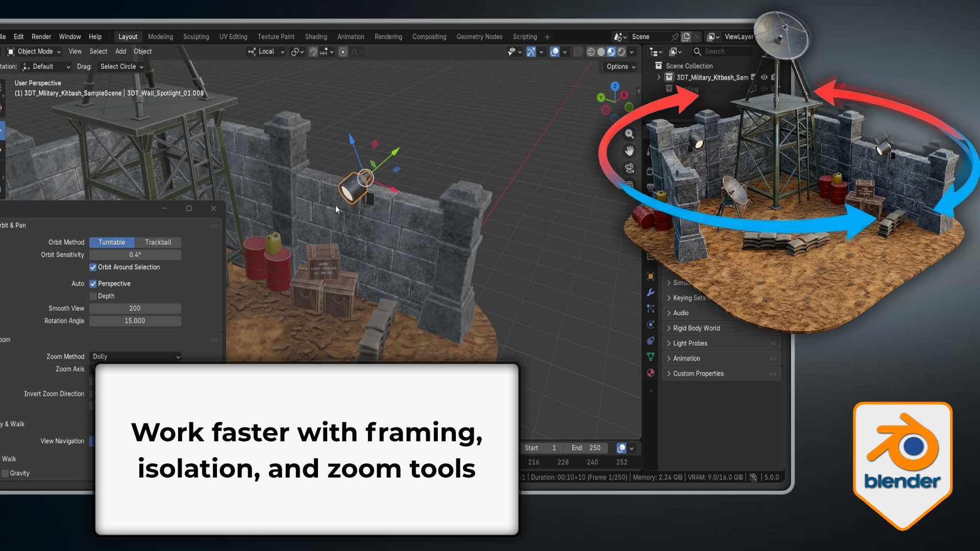Open the Zoom Method Dolly dropdown
980x551 pixels.
coord(135,357)
